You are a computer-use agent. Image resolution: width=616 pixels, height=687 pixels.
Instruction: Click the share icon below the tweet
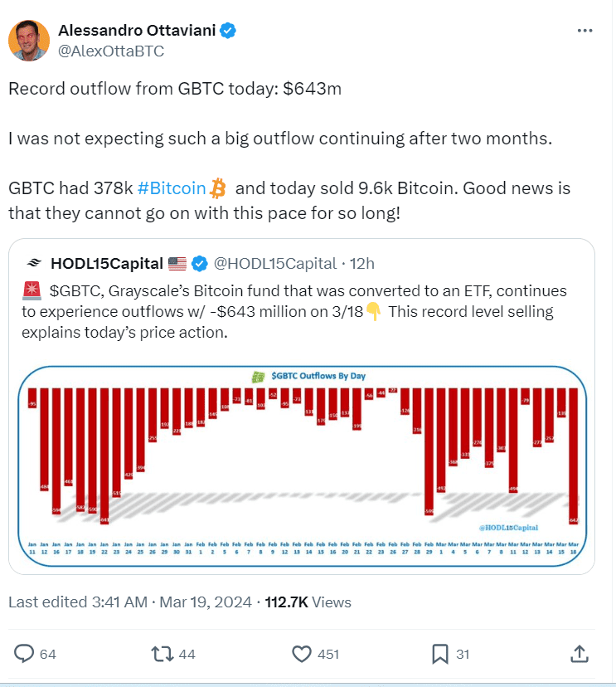click(580, 655)
